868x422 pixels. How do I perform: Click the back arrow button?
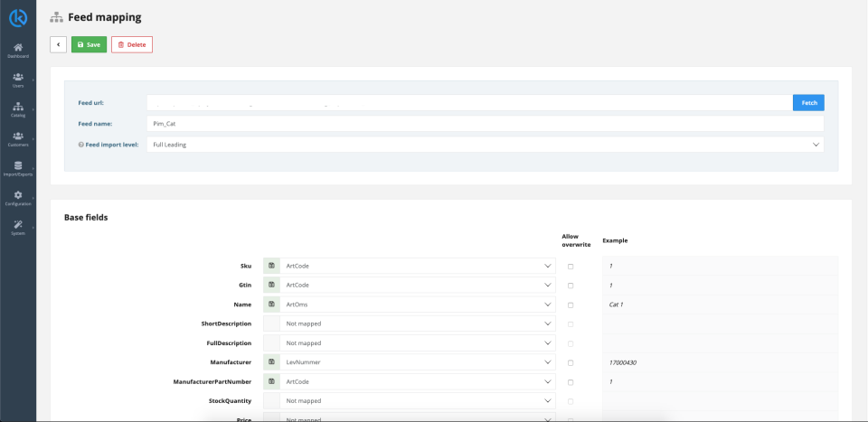[58, 45]
